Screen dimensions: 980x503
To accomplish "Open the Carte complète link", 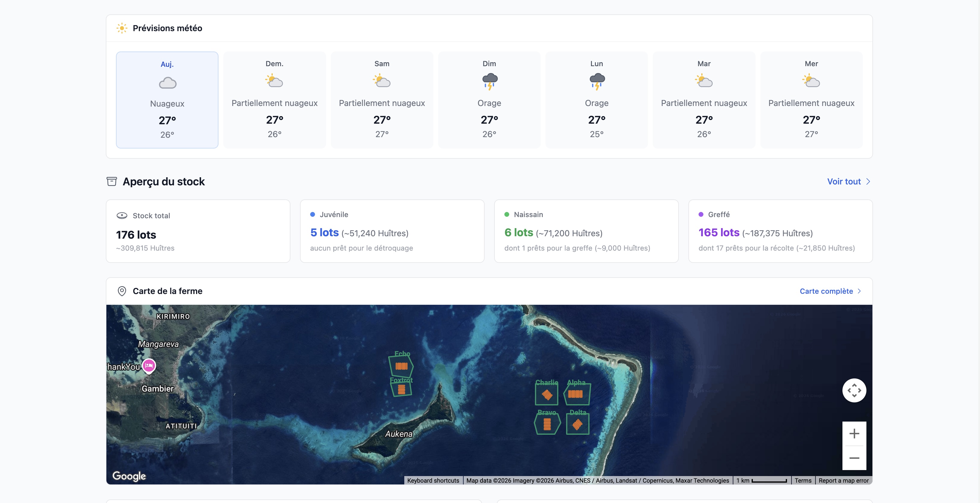I will (x=826, y=291).
